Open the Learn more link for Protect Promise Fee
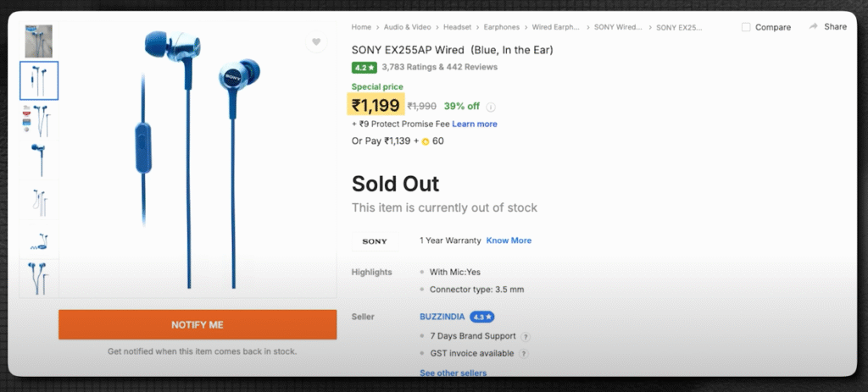The image size is (868, 392). click(x=475, y=124)
